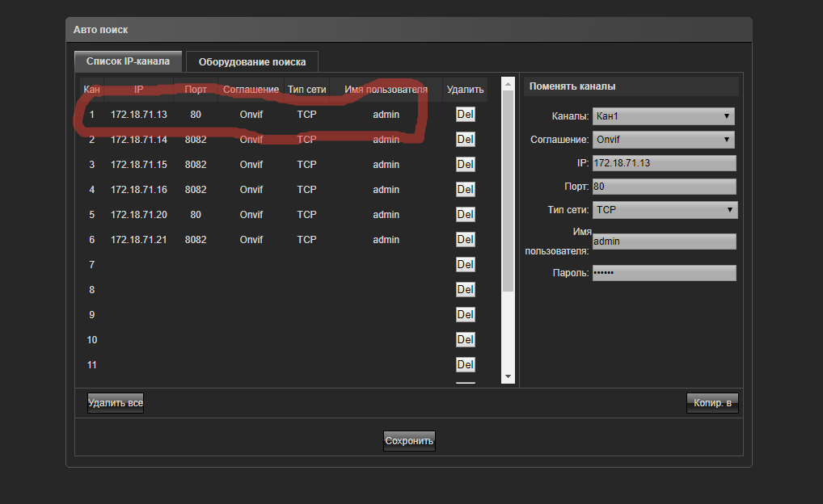Expand the Соглашение dropdown set to Onvif

click(x=663, y=140)
